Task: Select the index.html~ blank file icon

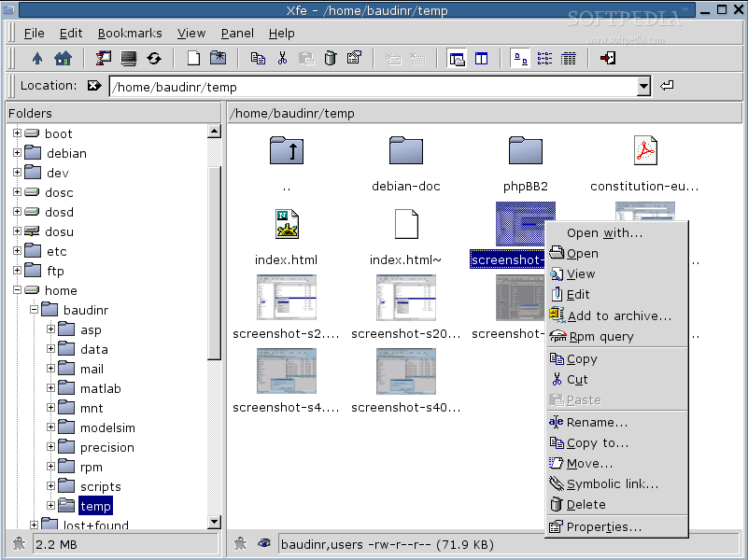Action: click(x=406, y=224)
